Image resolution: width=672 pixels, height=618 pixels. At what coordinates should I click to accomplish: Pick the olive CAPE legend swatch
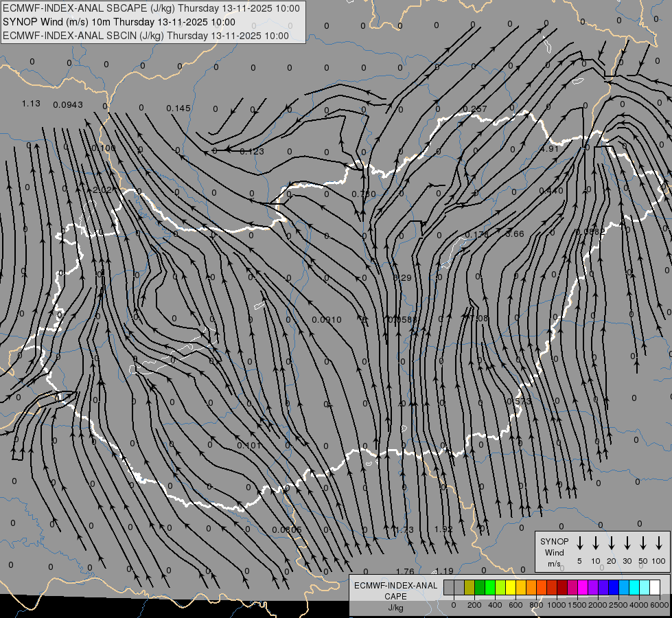[x=470, y=587]
